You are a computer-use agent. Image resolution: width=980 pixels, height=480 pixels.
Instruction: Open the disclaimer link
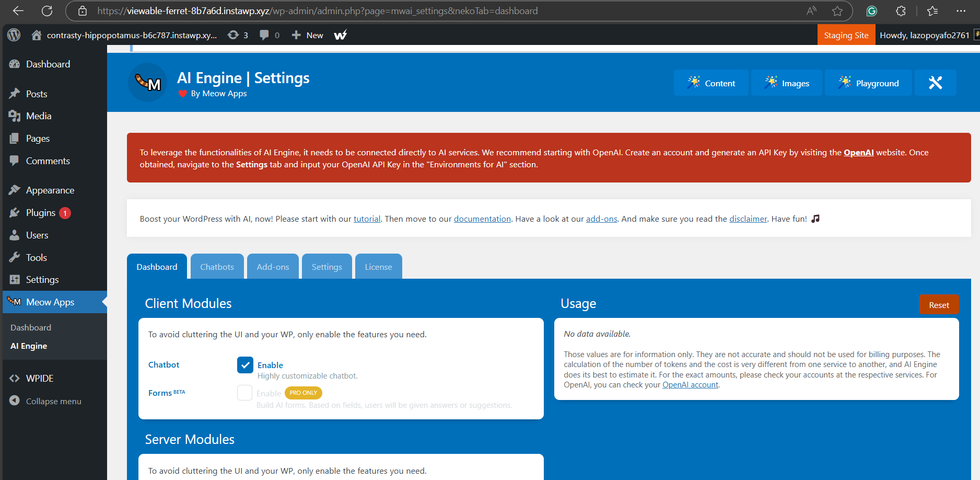point(748,219)
